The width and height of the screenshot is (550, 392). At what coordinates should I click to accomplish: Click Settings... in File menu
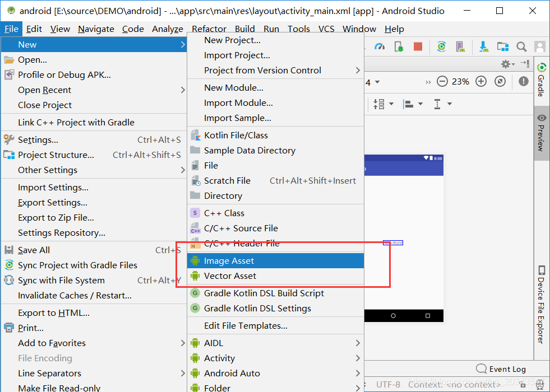94,140
